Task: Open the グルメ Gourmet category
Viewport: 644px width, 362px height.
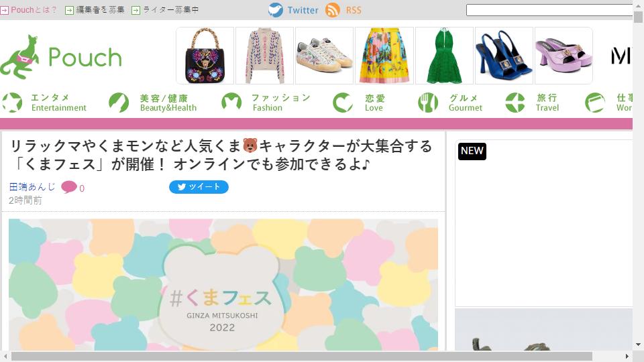Action: click(465, 103)
